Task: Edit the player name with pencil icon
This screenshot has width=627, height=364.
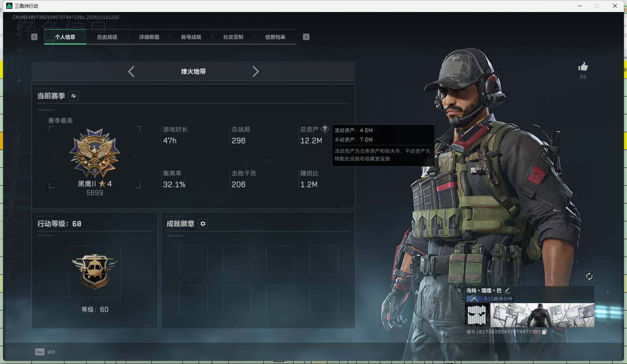Action: pyautogui.click(x=507, y=290)
